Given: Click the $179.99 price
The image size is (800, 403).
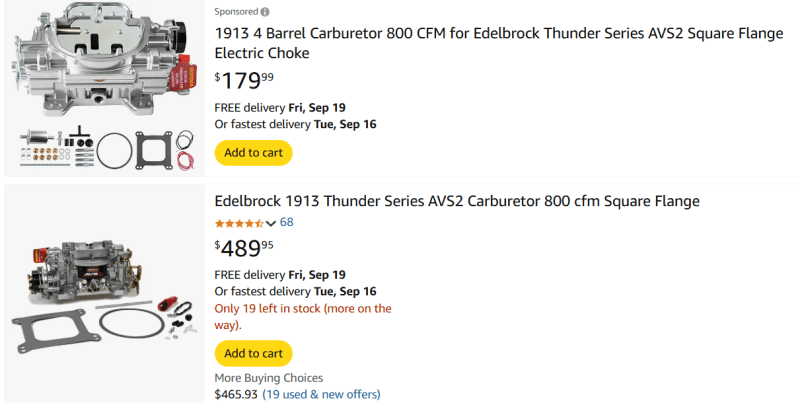Looking at the screenshot, I should tap(244, 80).
